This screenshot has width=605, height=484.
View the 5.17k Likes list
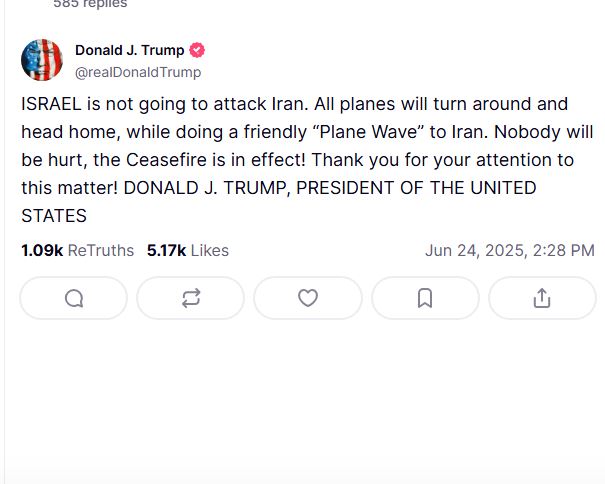[188, 250]
